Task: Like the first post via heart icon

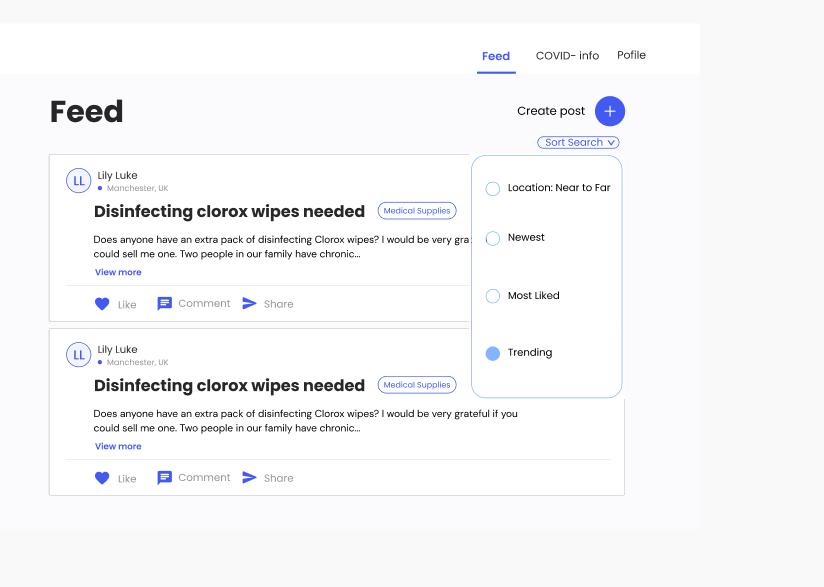Action: point(102,304)
